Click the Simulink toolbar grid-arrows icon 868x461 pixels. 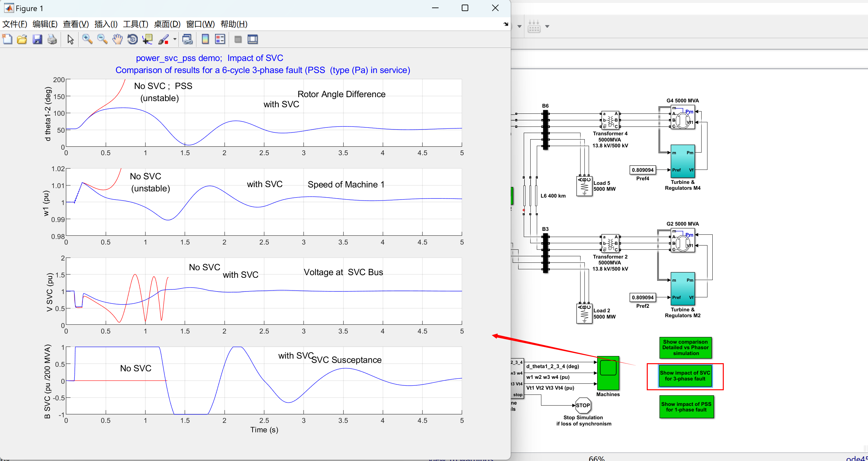534,26
